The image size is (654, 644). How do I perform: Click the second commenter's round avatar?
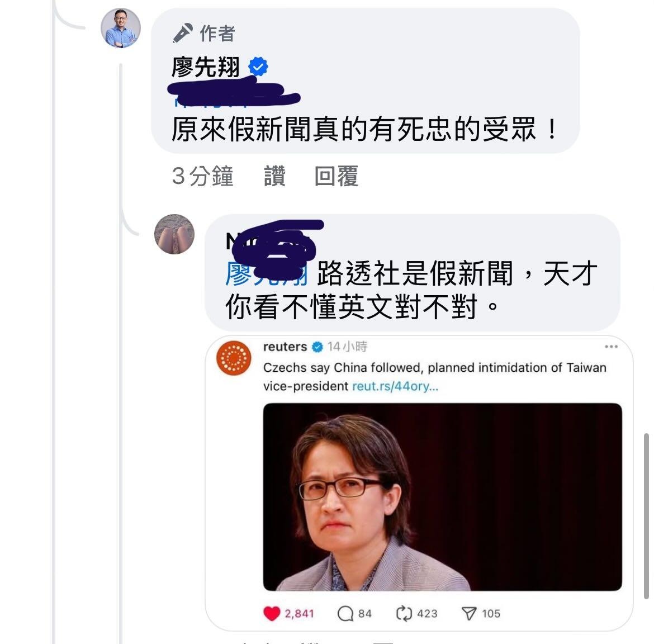[x=174, y=234]
